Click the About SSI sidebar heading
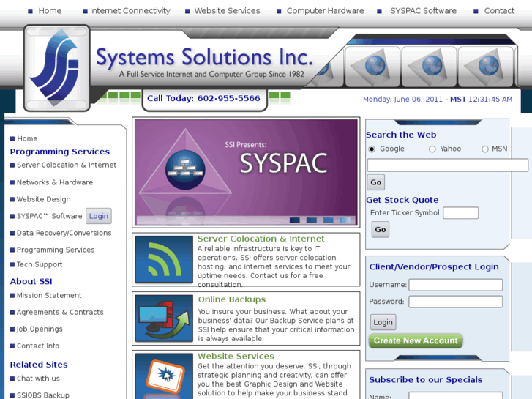532x399 pixels. [x=31, y=282]
